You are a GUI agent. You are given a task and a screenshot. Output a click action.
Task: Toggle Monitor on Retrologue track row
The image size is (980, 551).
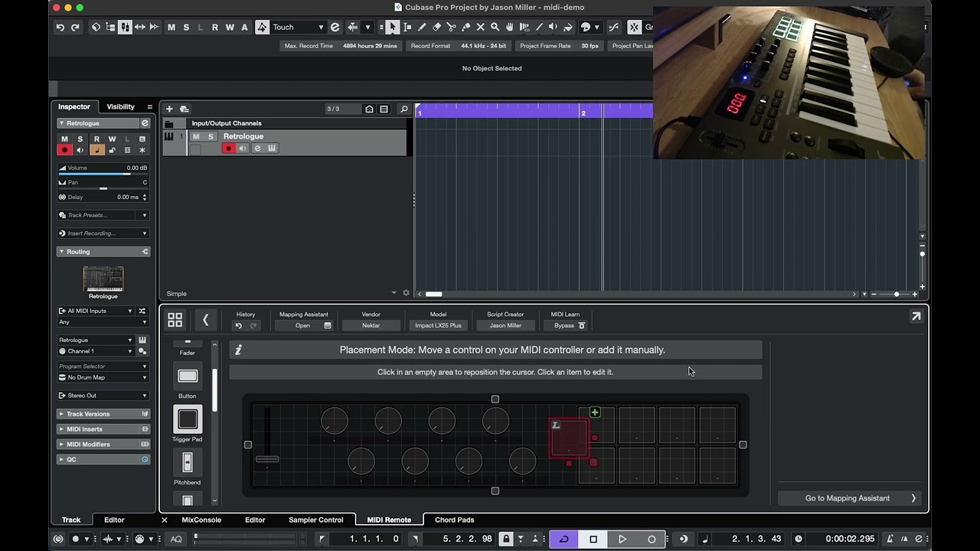point(243,148)
